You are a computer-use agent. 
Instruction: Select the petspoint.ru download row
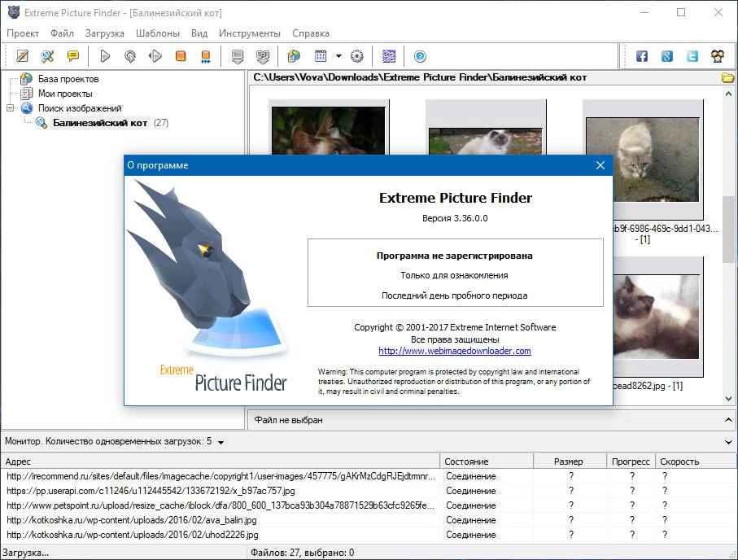coord(369,505)
